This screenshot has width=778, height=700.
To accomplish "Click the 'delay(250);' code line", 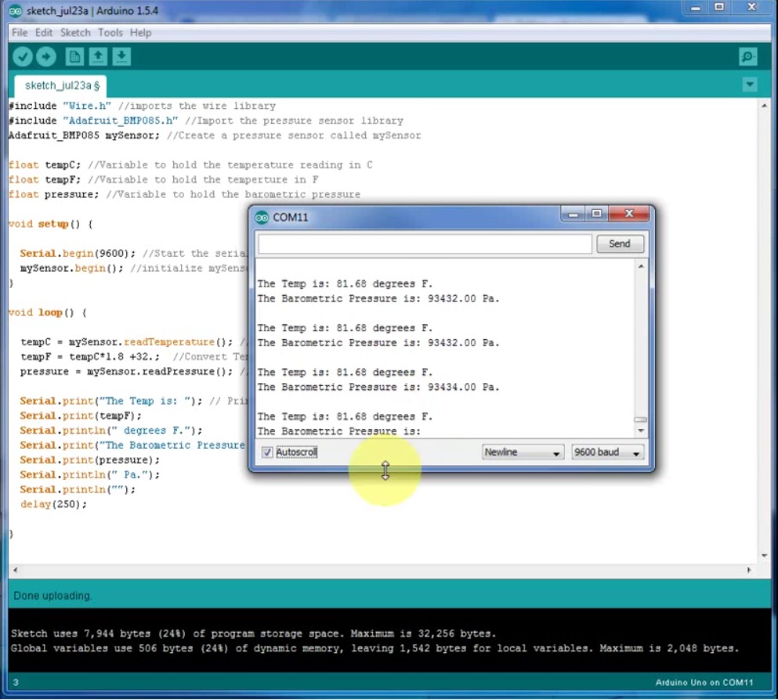I will pos(53,504).
